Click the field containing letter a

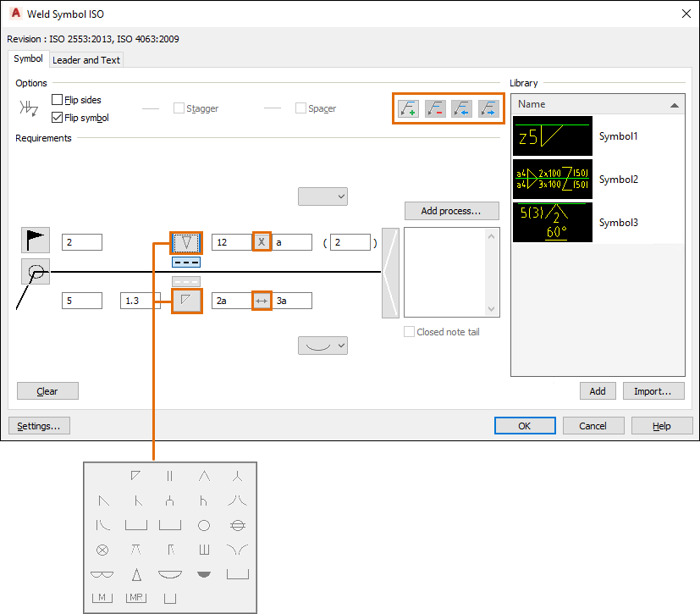291,242
